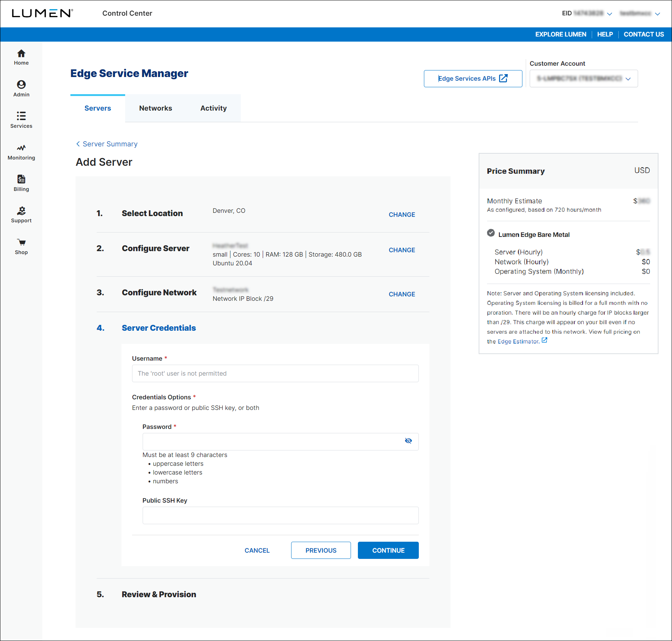Viewport: 672px width, 641px height.
Task: Switch to the Networks tab
Action: 155,108
